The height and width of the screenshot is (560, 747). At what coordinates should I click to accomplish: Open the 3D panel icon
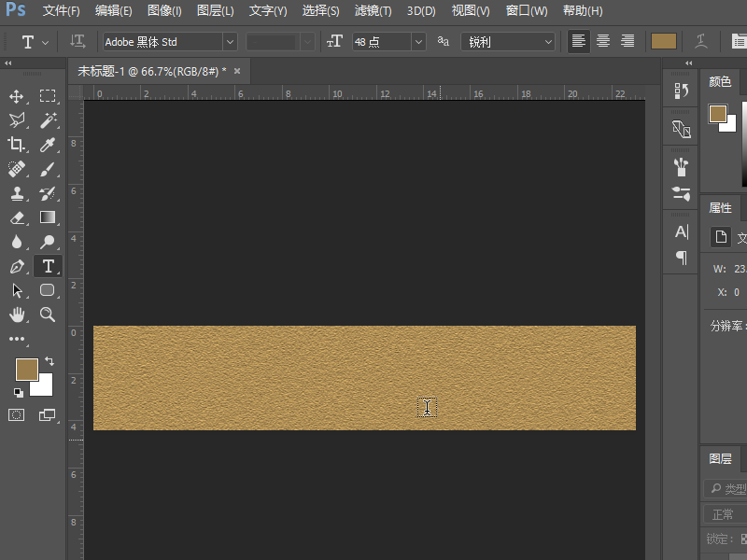pos(682,129)
